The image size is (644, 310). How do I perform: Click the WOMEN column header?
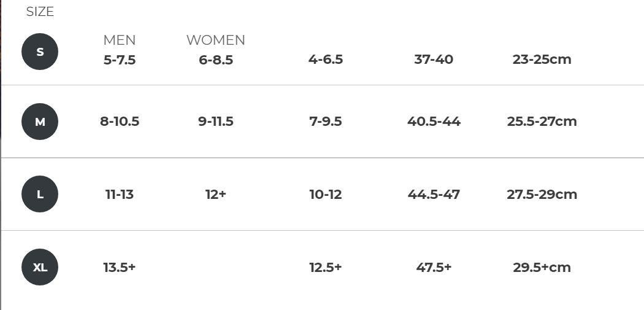216,40
